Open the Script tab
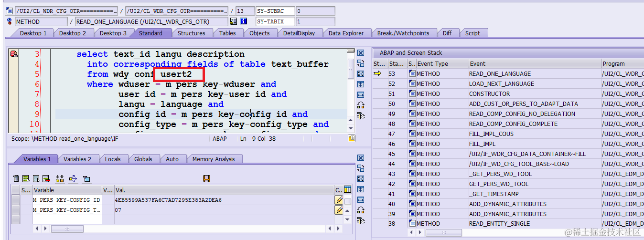 coord(472,33)
